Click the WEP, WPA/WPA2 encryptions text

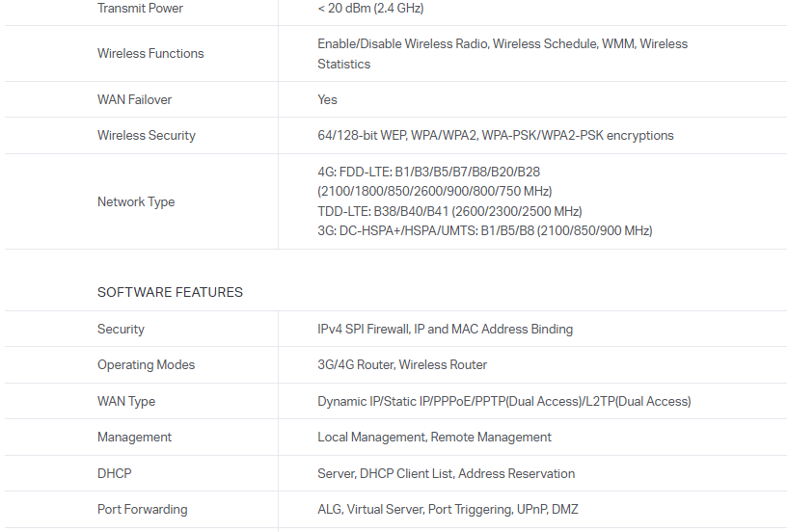[495, 136]
